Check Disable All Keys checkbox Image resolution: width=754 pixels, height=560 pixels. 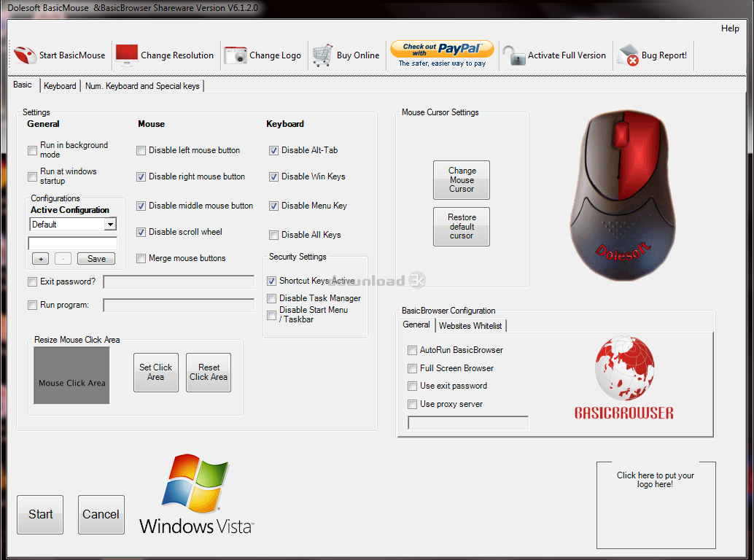273,235
